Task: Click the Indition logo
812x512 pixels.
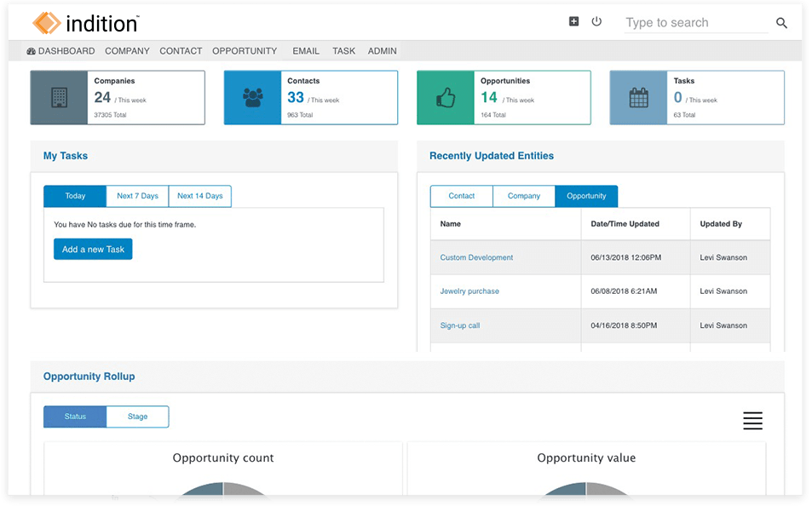Action: pyautogui.click(x=85, y=23)
